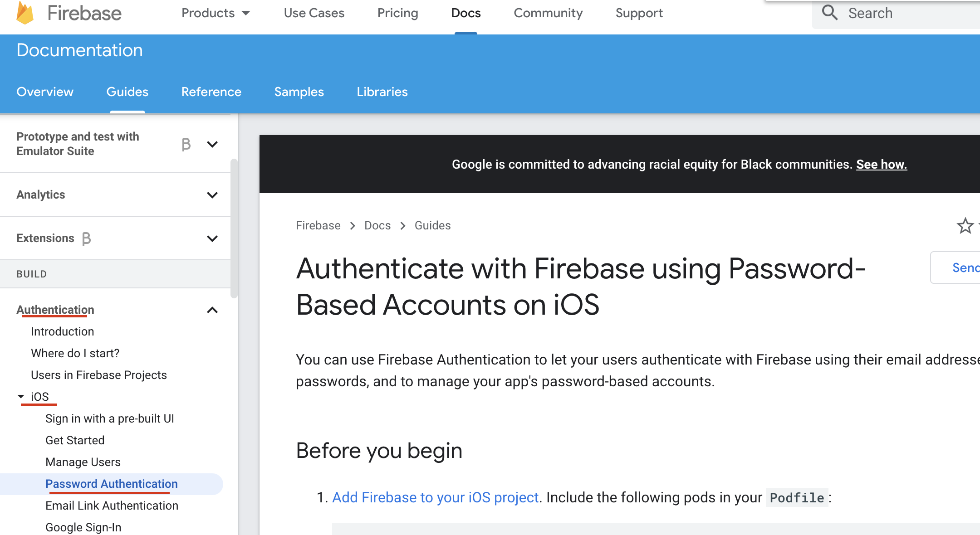Click the beta icon beside Emulator Suite
The image size is (980, 535).
click(186, 144)
